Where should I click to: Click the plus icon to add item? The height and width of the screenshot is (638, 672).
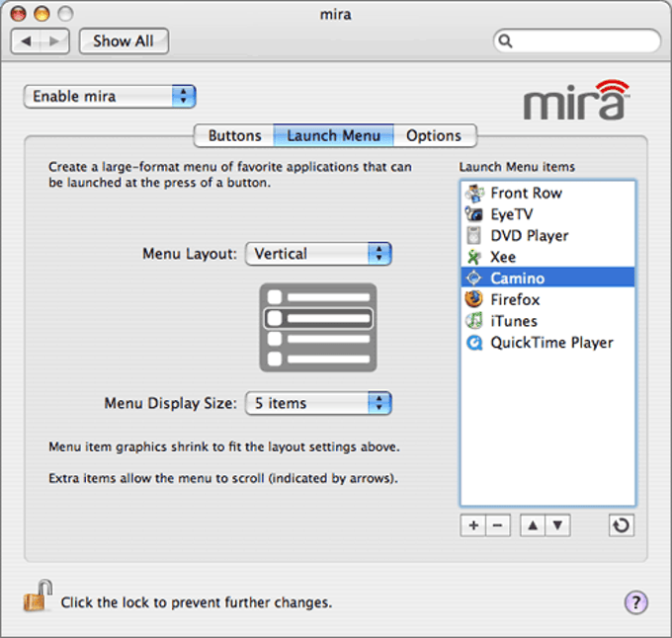pyautogui.click(x=473, y=525)
